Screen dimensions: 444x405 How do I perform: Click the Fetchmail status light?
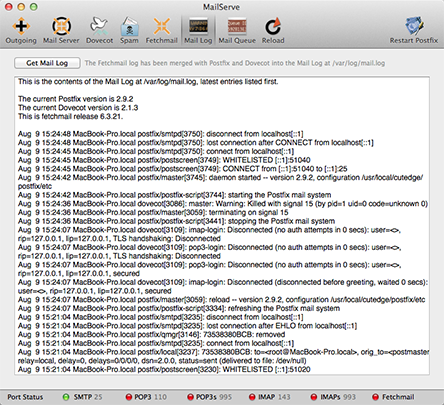click(x=376, y=397)
